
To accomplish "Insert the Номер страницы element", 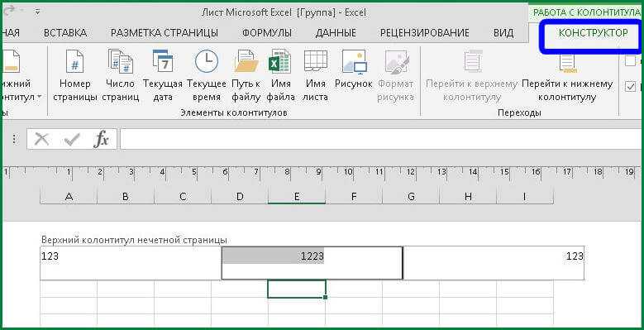I will click(x=74, y=75).
